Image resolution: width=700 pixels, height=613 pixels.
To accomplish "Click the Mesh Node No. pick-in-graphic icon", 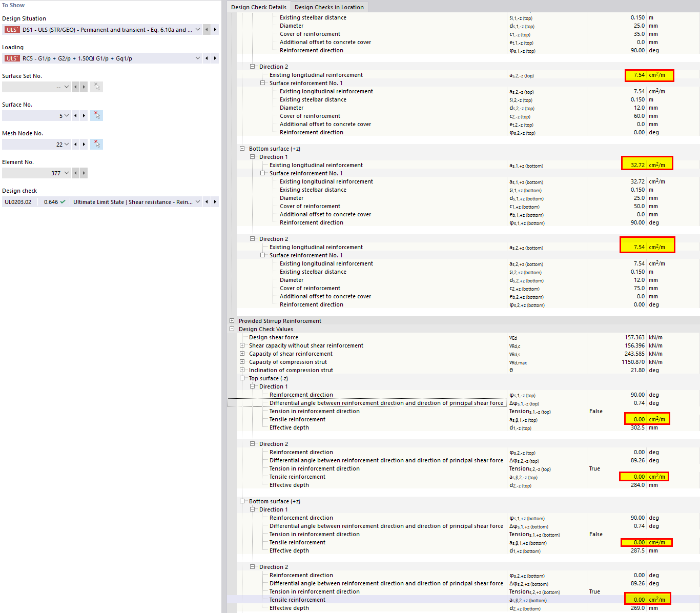I will (x=97, y=145).
